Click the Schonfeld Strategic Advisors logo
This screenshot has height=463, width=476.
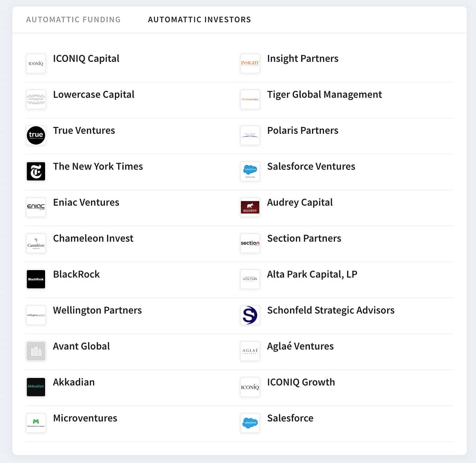250,315
